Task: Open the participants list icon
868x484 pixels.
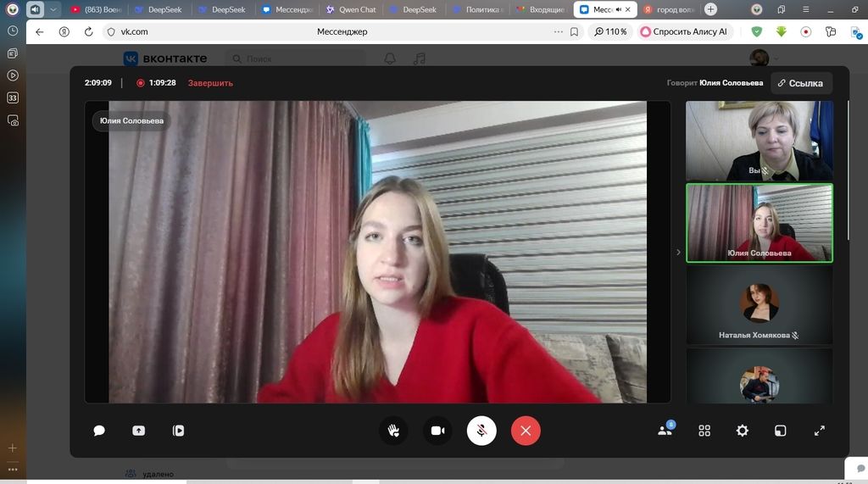Action: point(665,431)
